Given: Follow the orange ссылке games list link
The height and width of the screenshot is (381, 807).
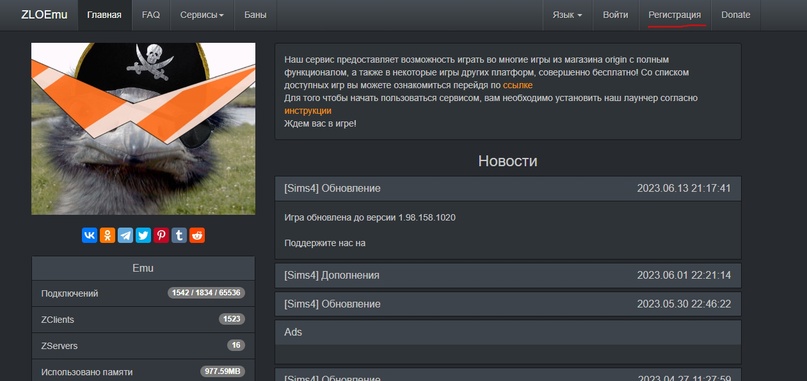Looking at the screenshot, I should pos(518,85).
